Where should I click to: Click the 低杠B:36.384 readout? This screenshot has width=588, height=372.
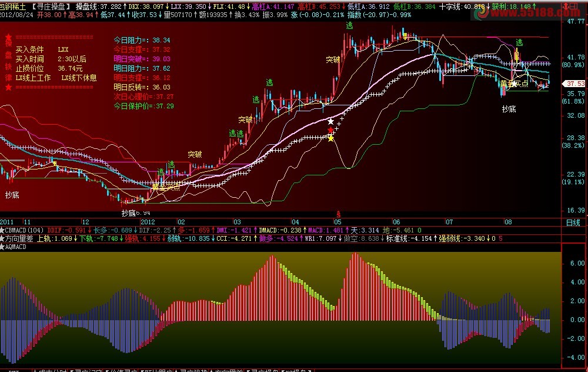[x=415, y=6]
